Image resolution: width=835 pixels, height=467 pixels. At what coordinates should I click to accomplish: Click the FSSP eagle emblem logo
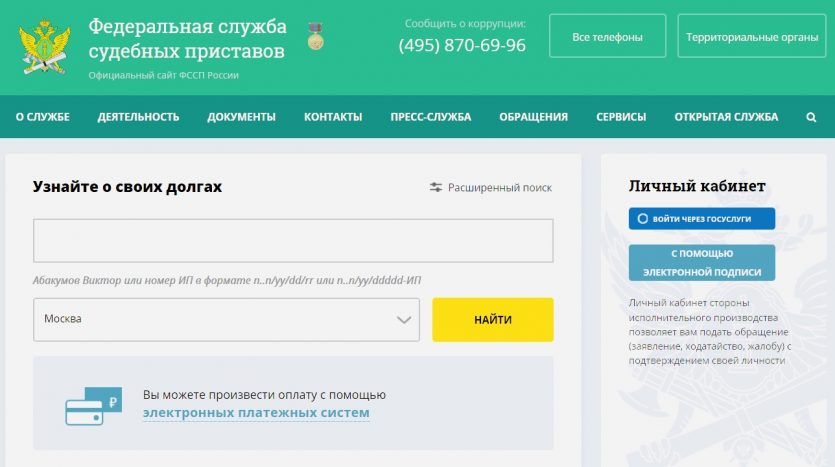(x=44, y=47)
